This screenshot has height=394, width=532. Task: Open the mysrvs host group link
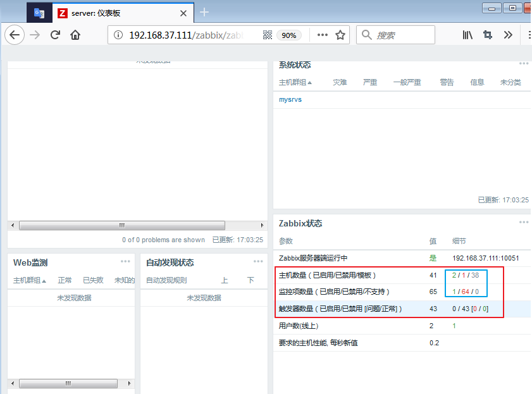pos(290,99)
